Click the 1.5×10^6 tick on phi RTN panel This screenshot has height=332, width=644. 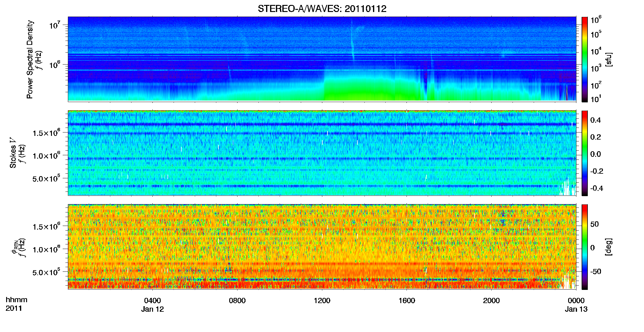click(x=46, y=226)
